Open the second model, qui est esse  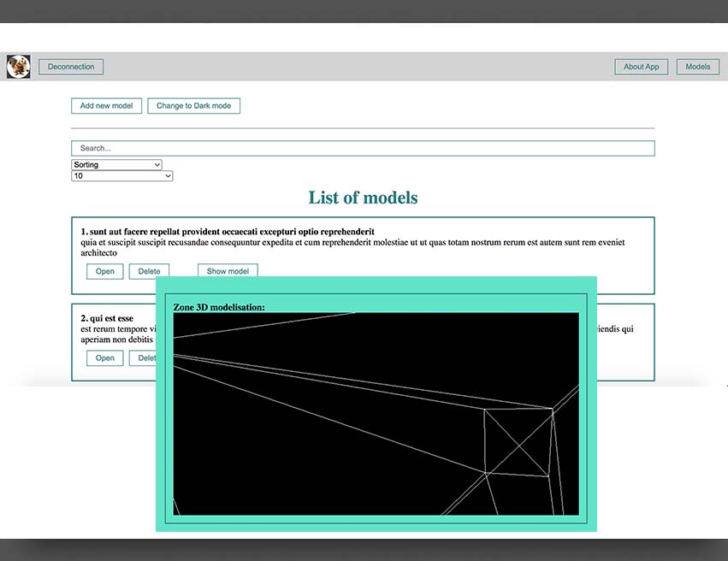(104, 358)
